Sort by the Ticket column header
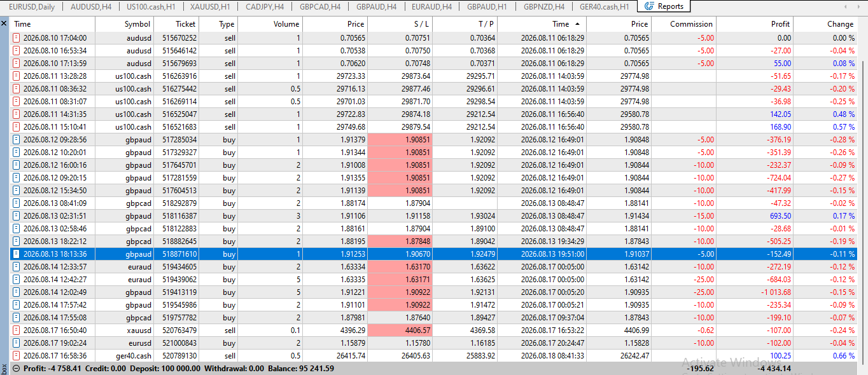The image size is (868, 375). point(176,24)
